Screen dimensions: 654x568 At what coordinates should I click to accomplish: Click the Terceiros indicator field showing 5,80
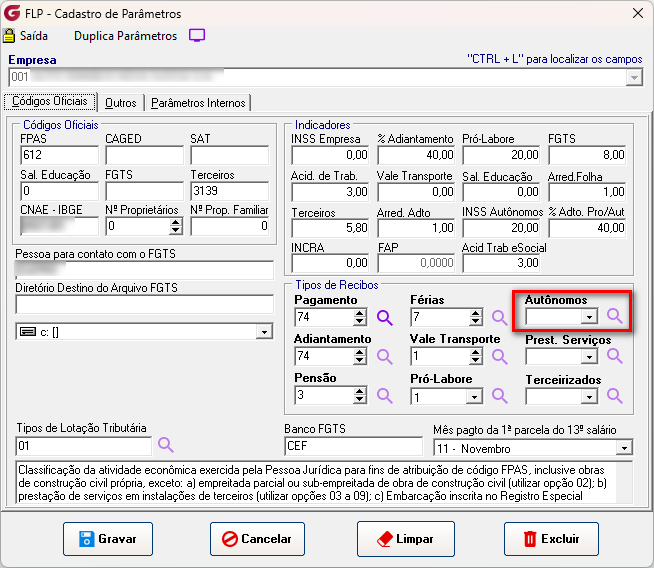point(330,228)
